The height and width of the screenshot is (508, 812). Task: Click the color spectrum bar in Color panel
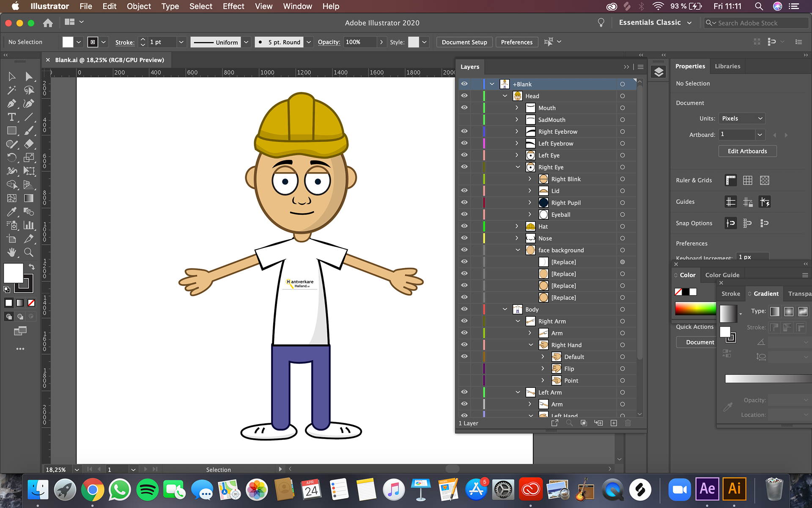click(695, 308)
